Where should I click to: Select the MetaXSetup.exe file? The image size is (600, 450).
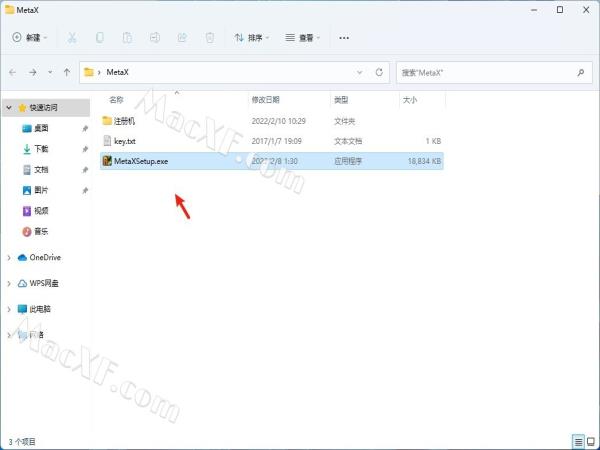pos(272,161)
